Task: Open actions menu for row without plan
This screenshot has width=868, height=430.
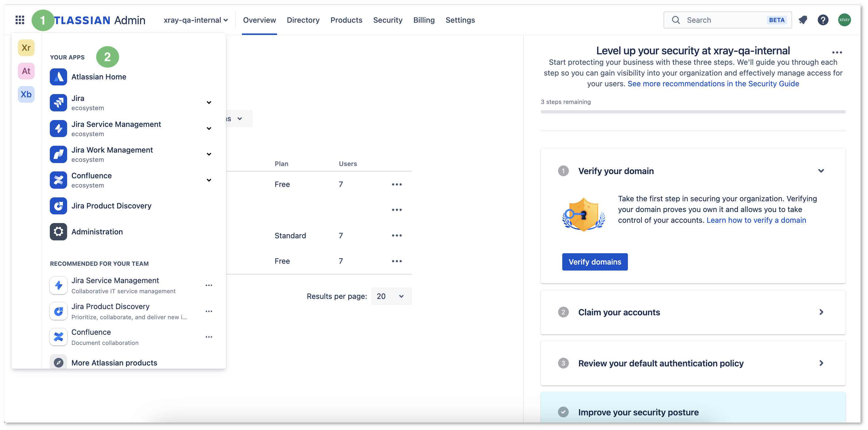Action: [397, 210]
